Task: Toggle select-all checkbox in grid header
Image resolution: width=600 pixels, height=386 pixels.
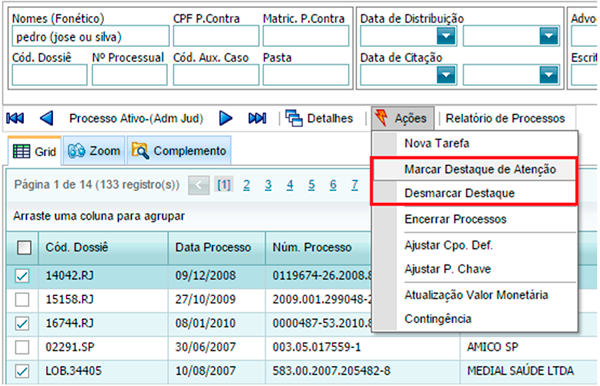Action: 24,248
